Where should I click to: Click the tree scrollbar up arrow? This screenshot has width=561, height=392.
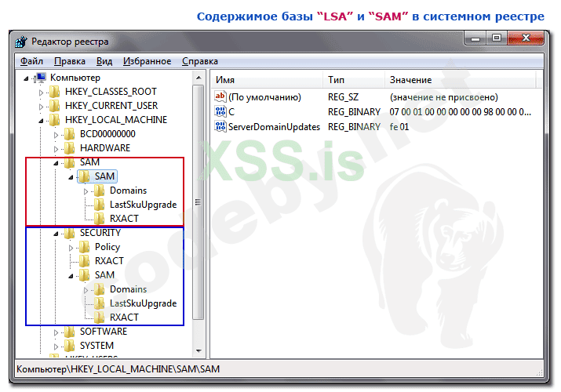pyautogui.click(x=199, y=78)
